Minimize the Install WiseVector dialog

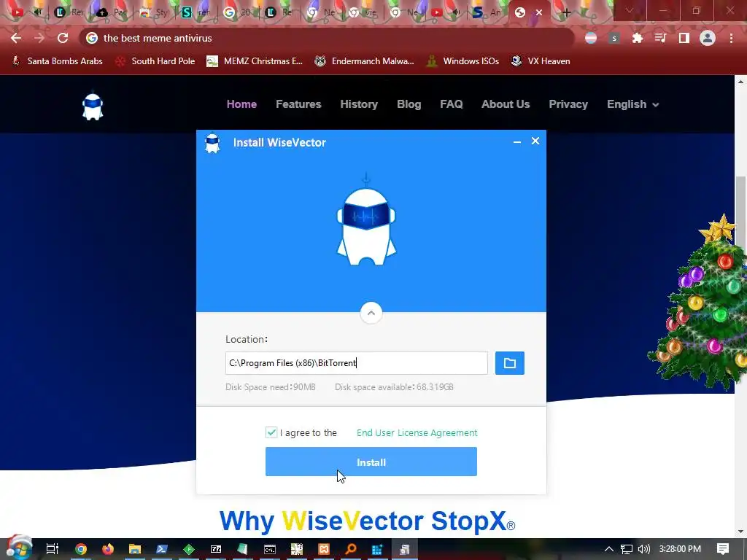(x=517, y=141)
